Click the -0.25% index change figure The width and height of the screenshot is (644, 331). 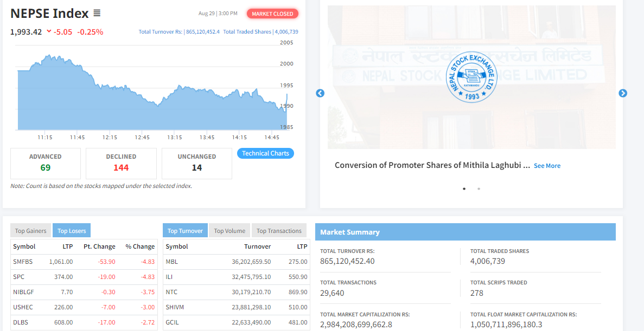(x=91, y=32)
